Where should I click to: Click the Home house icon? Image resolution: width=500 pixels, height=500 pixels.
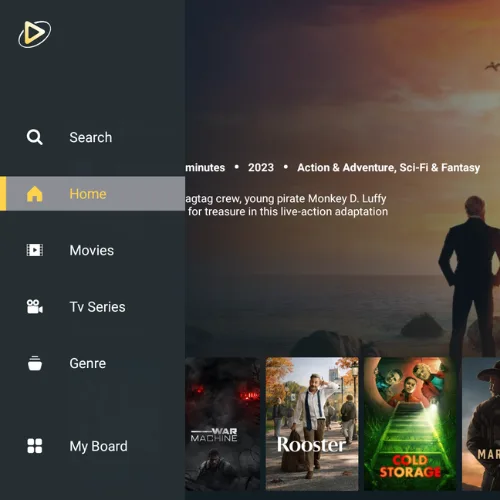coord(35,194)
